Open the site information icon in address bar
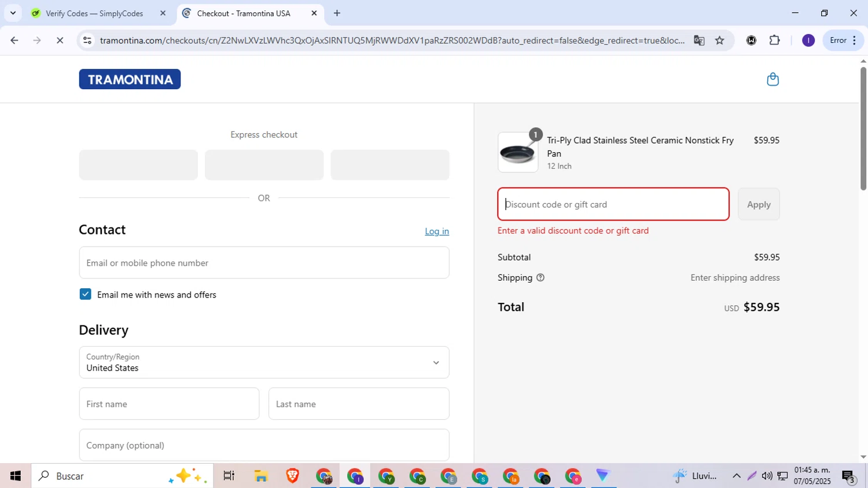Image resolution: width=868 pixels, height=488 pixels. click(x=87, y=41)
